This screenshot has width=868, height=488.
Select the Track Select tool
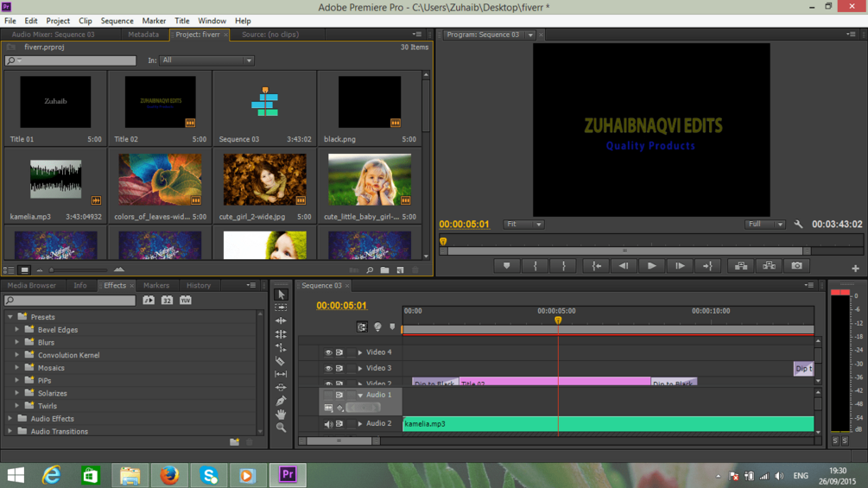click(x=282, y=307)
